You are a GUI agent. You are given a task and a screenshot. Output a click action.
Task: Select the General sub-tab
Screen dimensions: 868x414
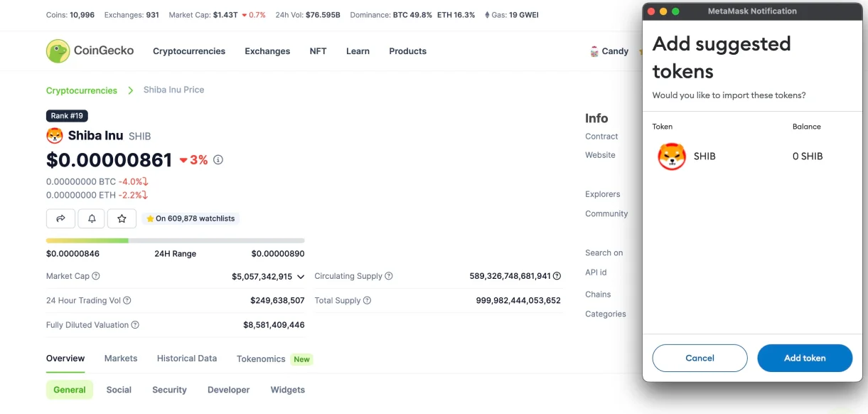[70, 390]
